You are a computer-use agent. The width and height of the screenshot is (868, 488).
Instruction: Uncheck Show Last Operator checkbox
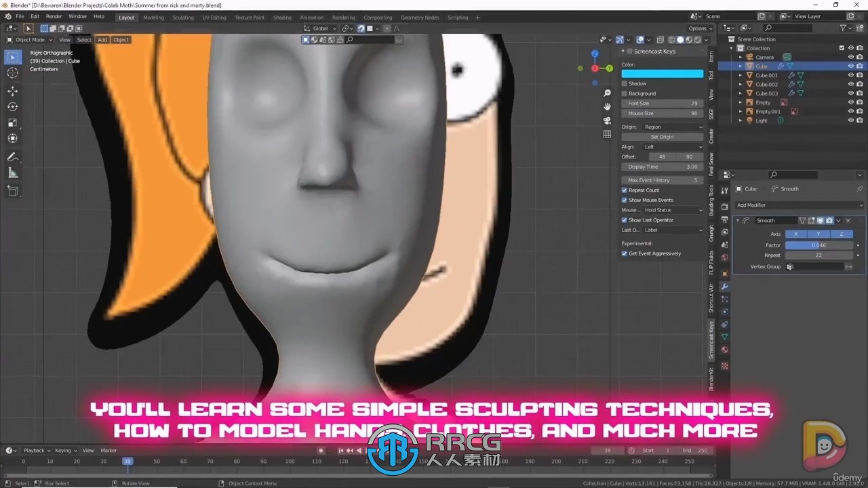(625, 220)
